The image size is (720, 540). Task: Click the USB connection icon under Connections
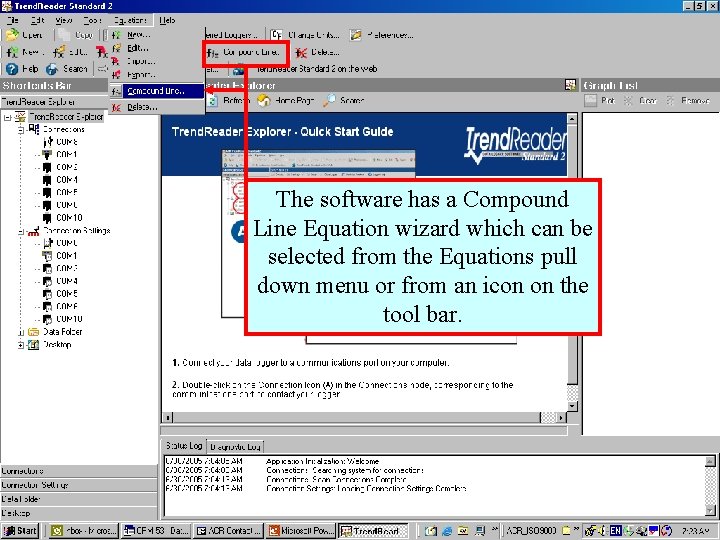point(48,142)
